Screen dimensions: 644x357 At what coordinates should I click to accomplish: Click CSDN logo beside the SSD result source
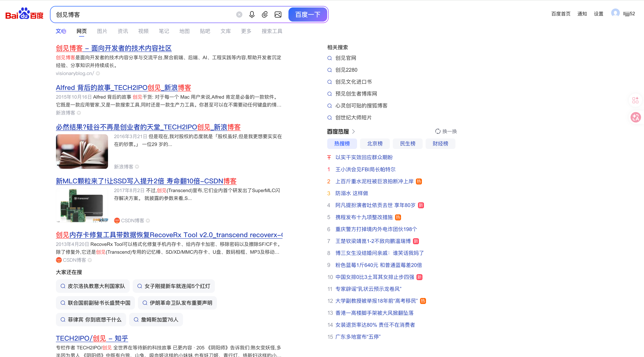coord(117,220)
